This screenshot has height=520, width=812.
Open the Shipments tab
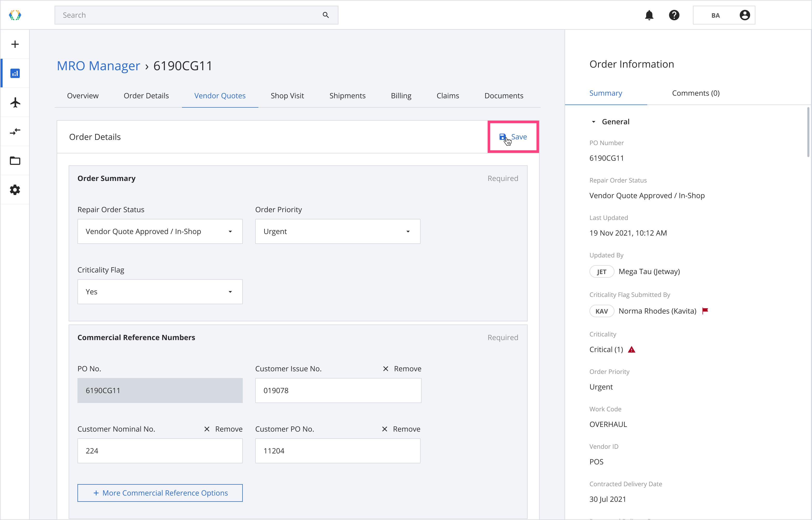(x=347, y=96)
